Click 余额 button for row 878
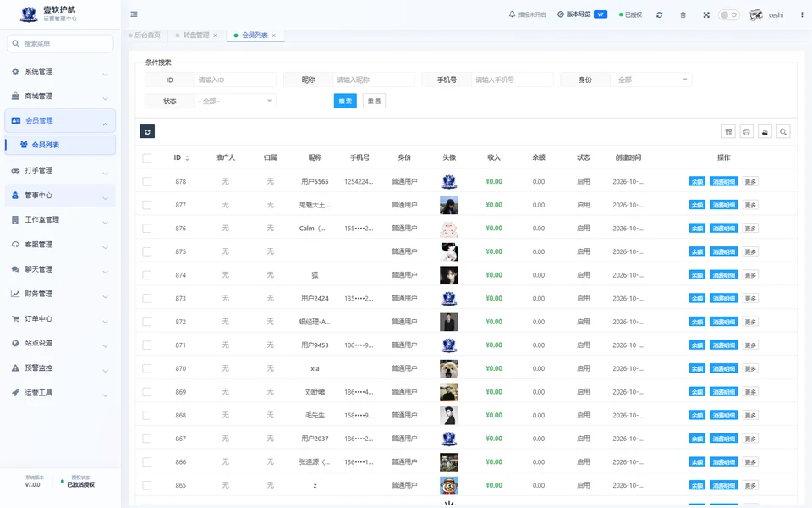The height and width of the screenshot is (508, 812). click(697, 181)
